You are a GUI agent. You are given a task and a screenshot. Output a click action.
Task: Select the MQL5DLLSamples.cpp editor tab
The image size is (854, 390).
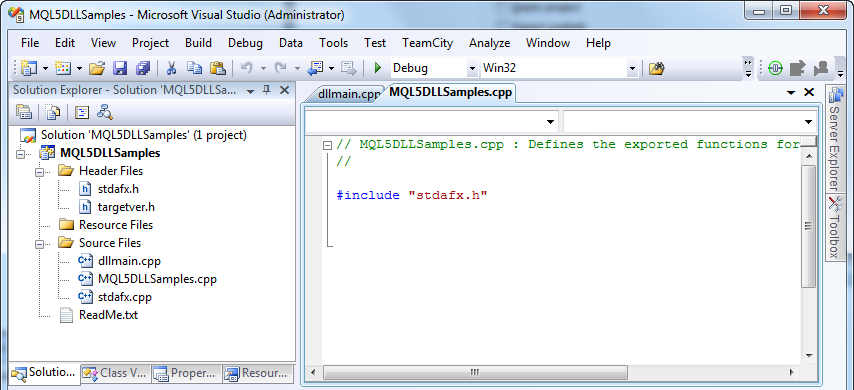[x=450, y=93]
